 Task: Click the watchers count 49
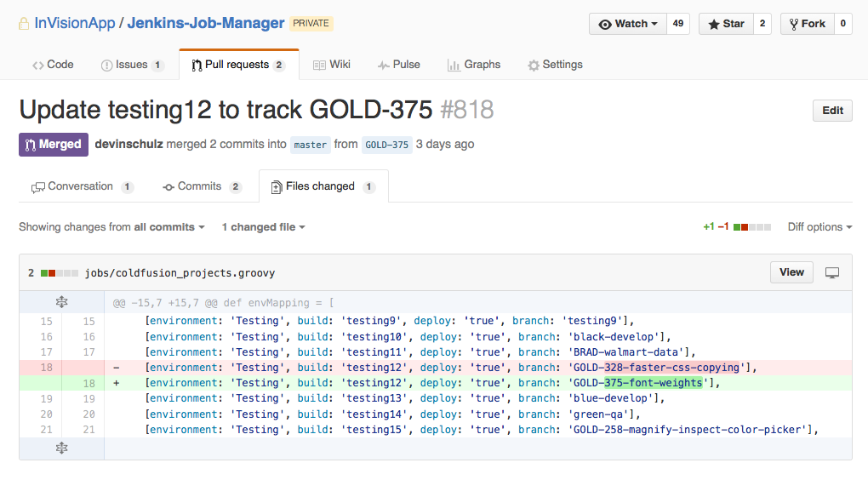678,24
